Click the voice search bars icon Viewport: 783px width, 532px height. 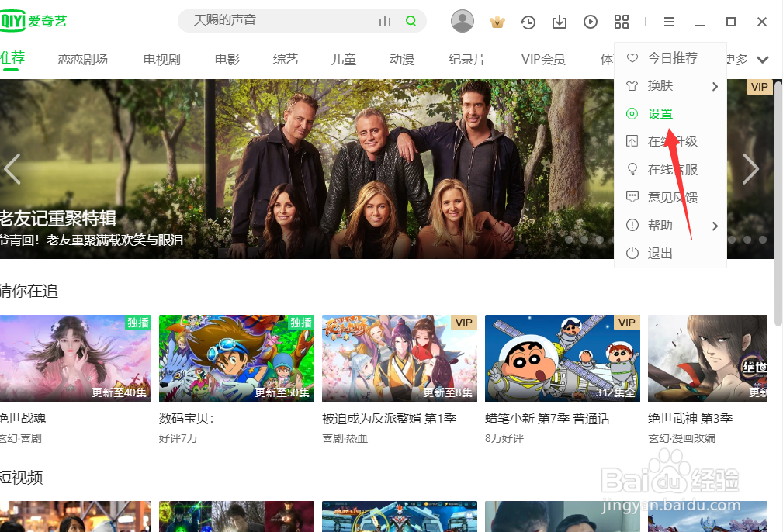[384, 21]
